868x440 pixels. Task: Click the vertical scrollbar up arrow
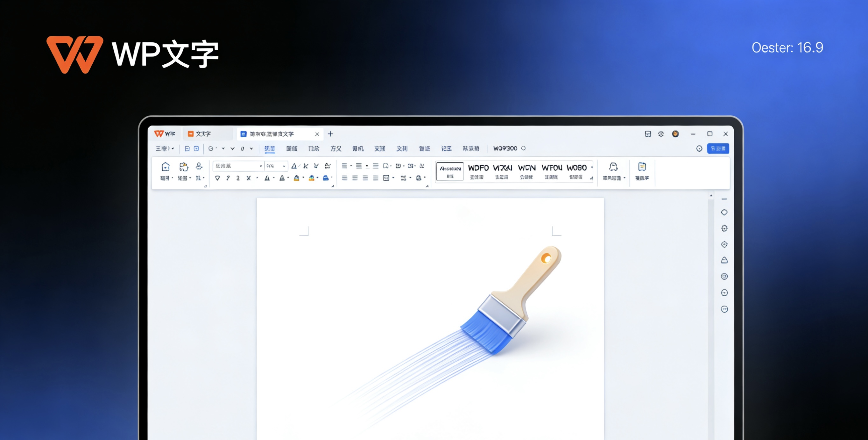coord(711,196)
